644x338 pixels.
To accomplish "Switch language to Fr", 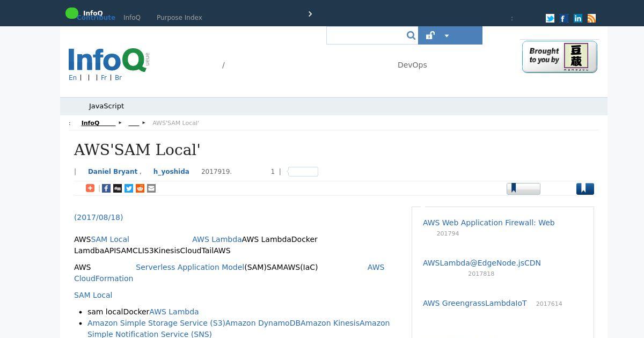I will pyautogui.click(x=104, y=78).
